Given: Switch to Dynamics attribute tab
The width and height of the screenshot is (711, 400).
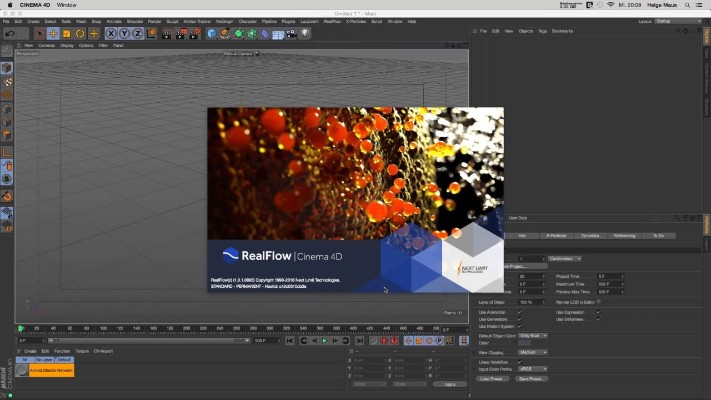Looking at the screenshot, I should point(590,236).
